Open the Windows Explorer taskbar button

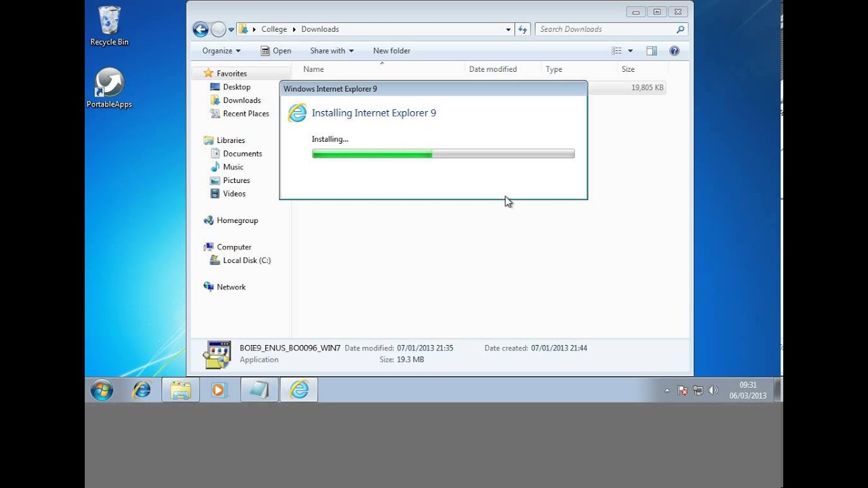click(180, 390)
